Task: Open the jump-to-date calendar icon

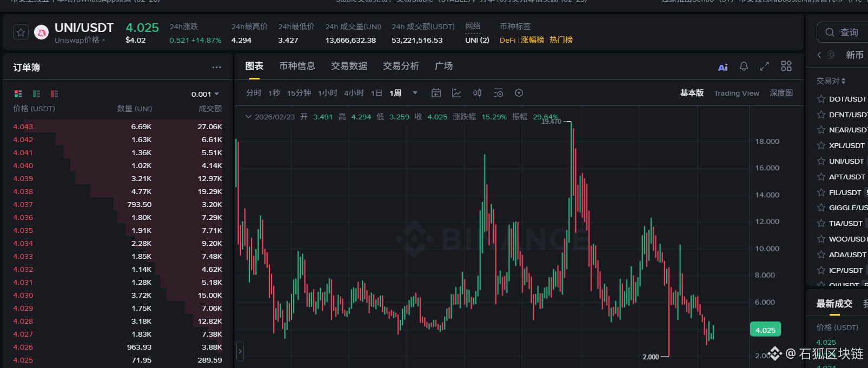Action: 436,93
